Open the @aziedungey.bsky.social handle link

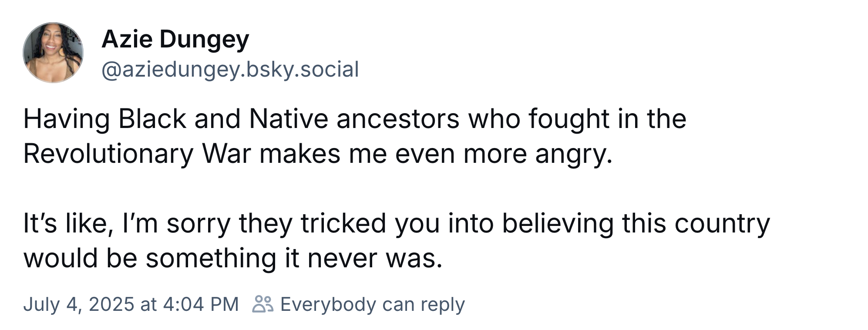(230, 70)
